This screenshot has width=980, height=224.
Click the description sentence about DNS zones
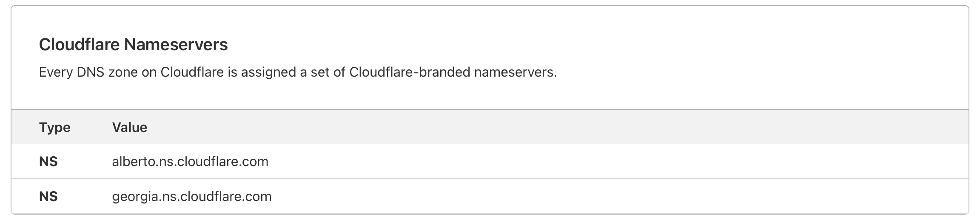[298, 72]
